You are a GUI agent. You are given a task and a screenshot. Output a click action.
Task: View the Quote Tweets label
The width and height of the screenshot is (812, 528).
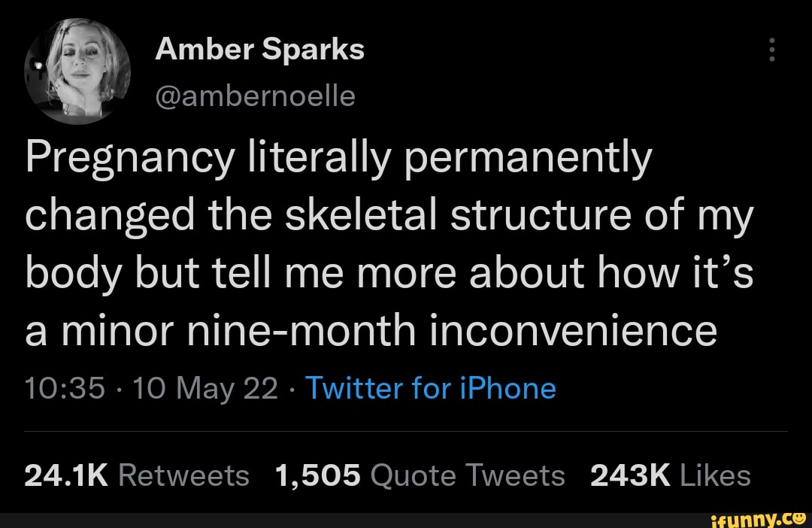pos(468,475)
